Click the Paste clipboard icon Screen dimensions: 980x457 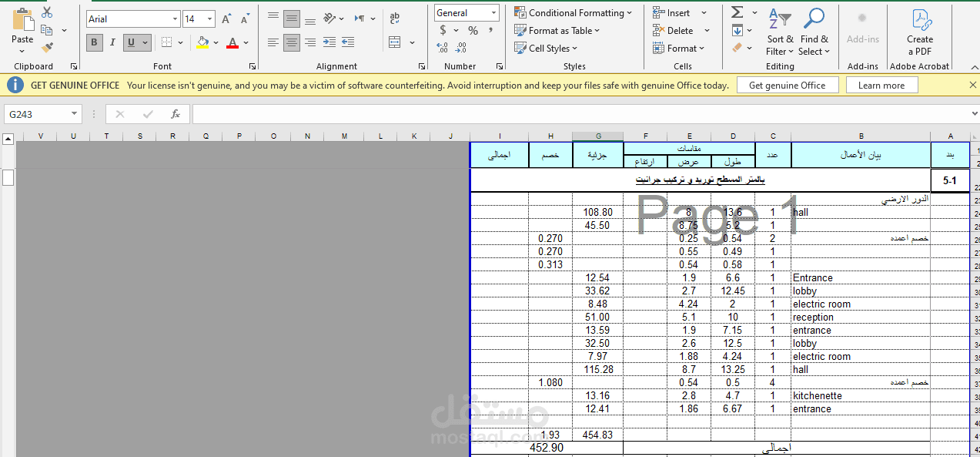click(22, 19)
